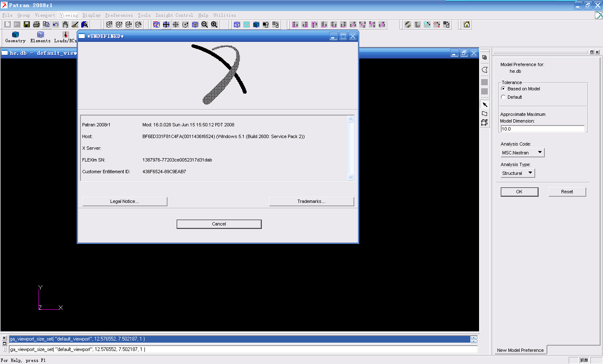Click the Save database icon
The width and height of the screenshot is (603, 364).
pyautogui.click(x=27, y=25)
